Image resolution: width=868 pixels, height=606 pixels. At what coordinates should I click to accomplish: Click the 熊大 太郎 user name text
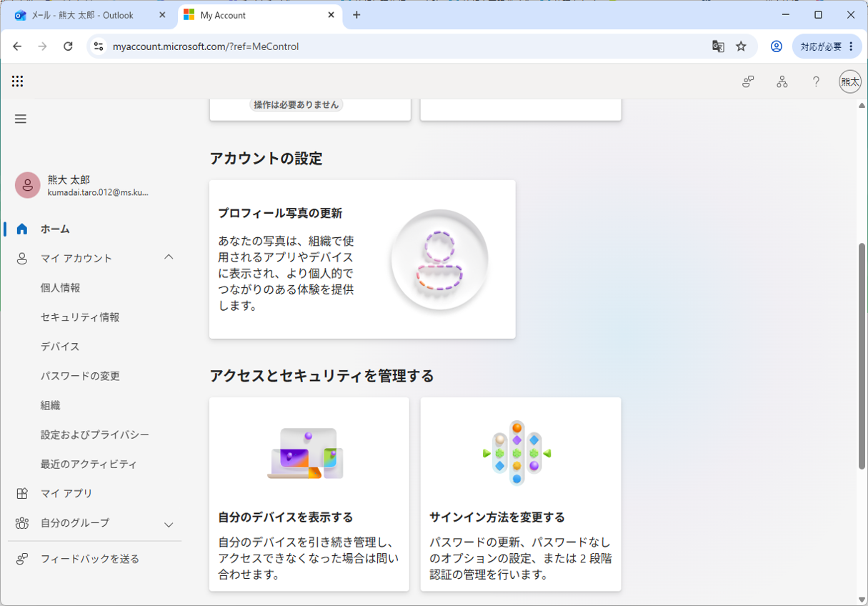point(69,179)
